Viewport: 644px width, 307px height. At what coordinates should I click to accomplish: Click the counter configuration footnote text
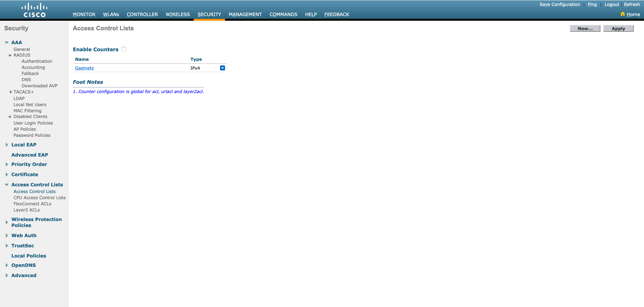click(138, 92)
